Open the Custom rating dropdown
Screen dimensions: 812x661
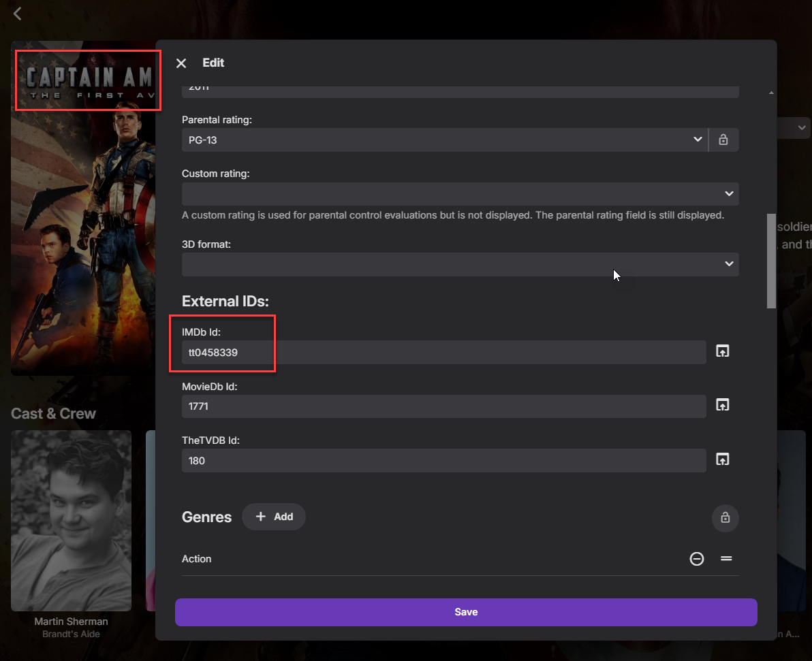point(460,194)
